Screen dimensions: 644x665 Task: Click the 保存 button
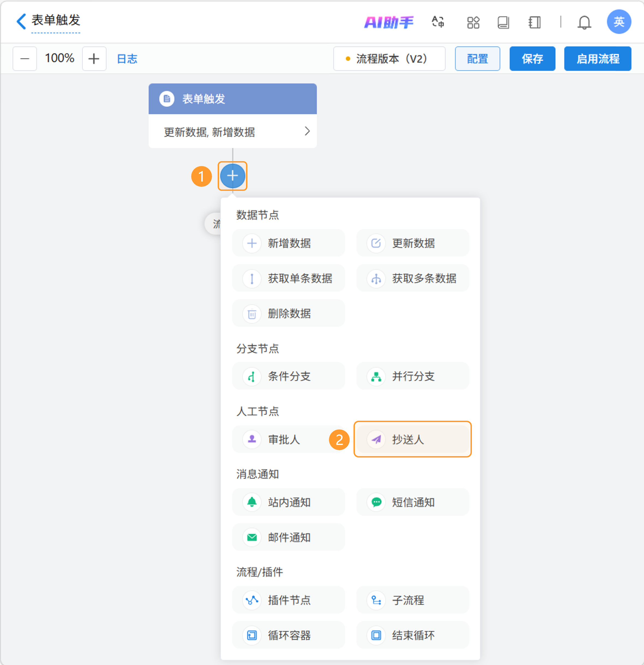click(x=532, y=59)
